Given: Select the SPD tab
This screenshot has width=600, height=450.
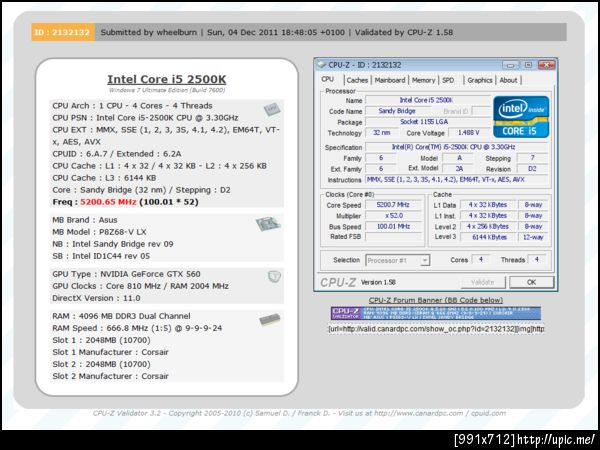Looking at the screenshot, I should coord(448,80).
